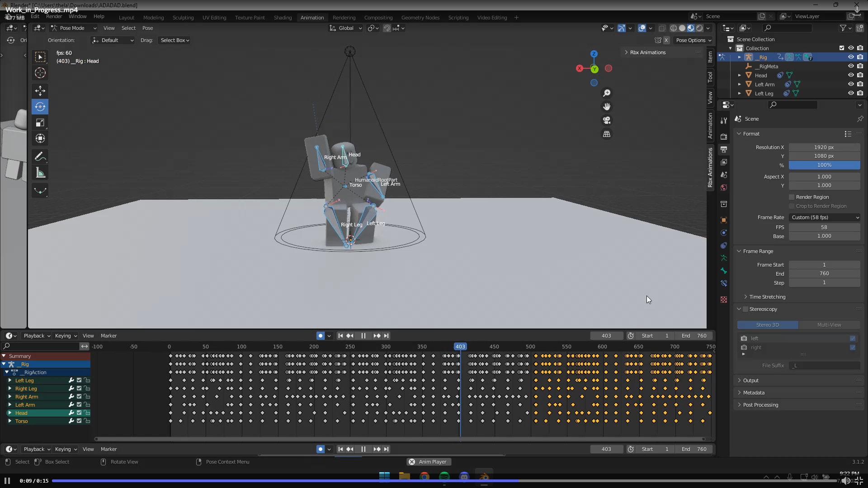Hide the Head object in outliner
Image resolution: width=868 pixels, height=488 pixels.
click(x=850, y=75)
